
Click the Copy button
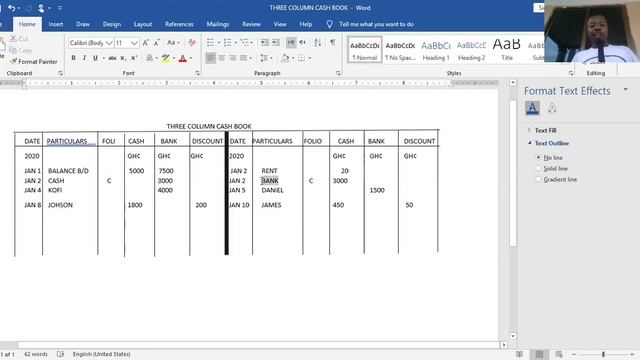20,50
